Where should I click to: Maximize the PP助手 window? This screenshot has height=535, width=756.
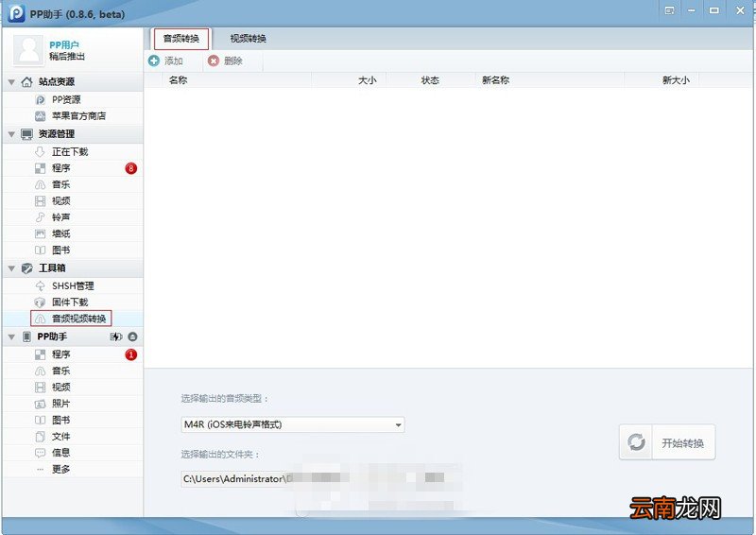(714, 10)
